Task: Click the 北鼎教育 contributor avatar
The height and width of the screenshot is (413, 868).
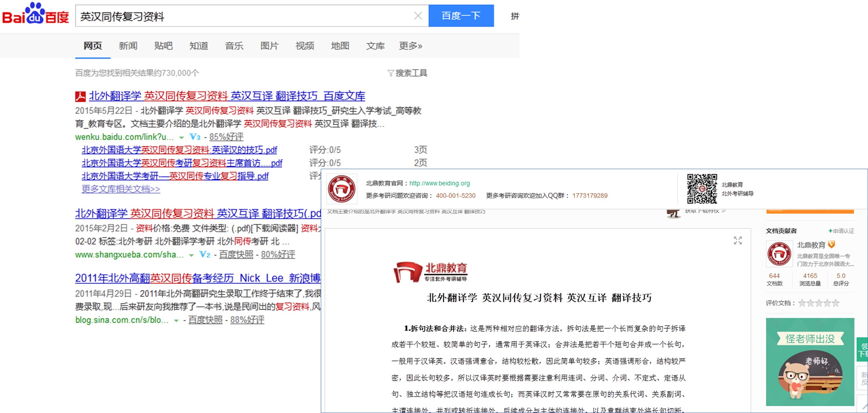Action: tap(779, 254)
